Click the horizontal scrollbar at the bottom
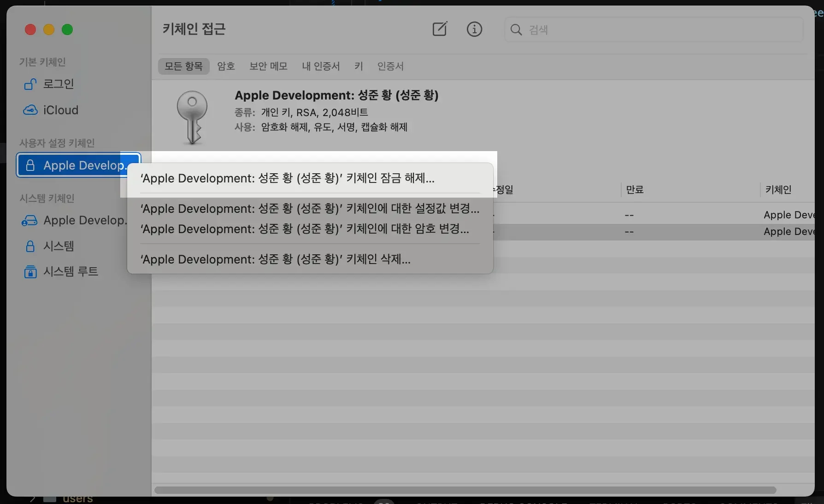Screen dimensions: 824x504 coord(465,490)
